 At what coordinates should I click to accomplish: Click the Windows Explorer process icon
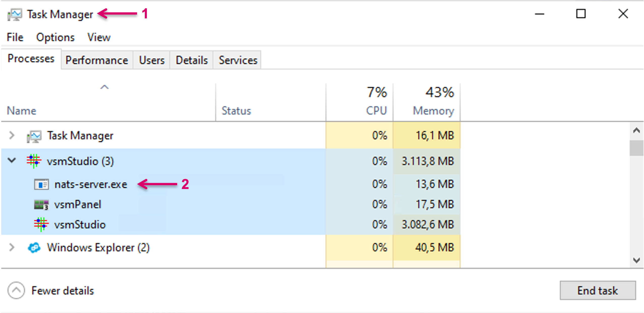34,247
